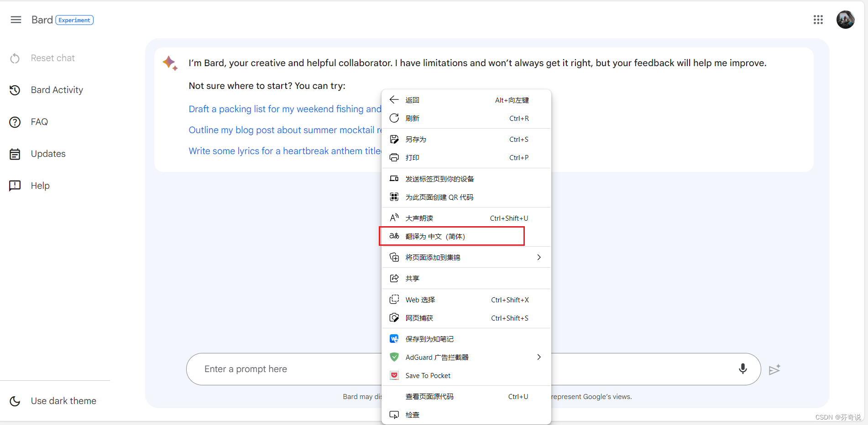Click the dark theme moon icon

[15, 401]
